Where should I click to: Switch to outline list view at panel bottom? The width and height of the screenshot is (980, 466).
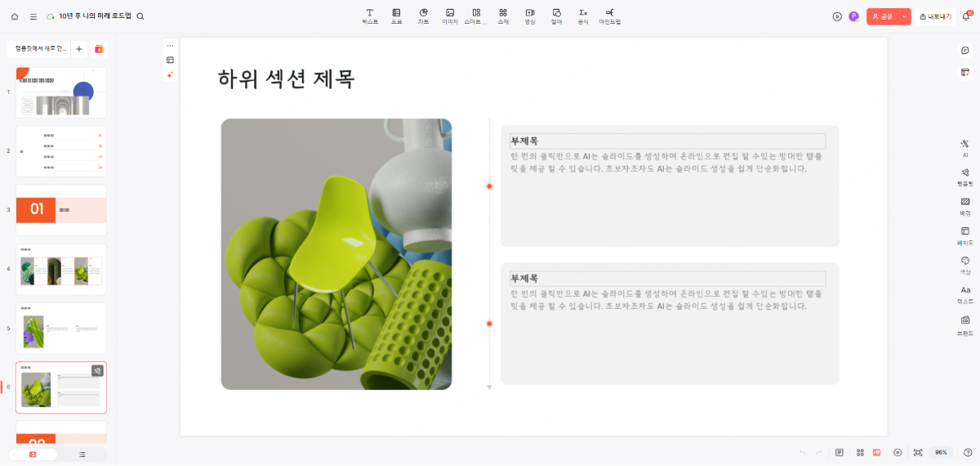point(82,454)
